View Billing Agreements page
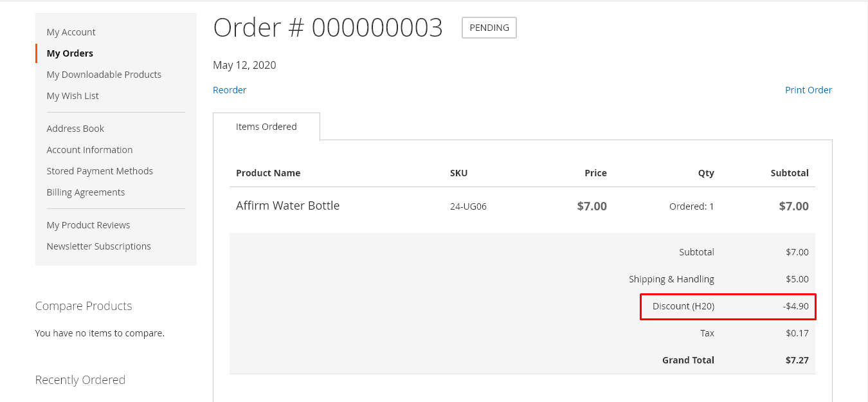Screen dimensions: 868x402 pos(86,192)
